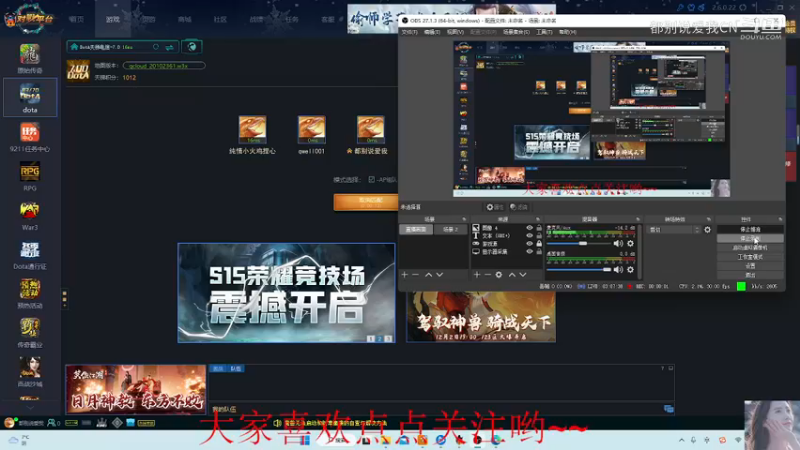Click the globe button beside the room bar
Image resolution: width=800 pixels, height=450 pixels.
tap(192, 47)
